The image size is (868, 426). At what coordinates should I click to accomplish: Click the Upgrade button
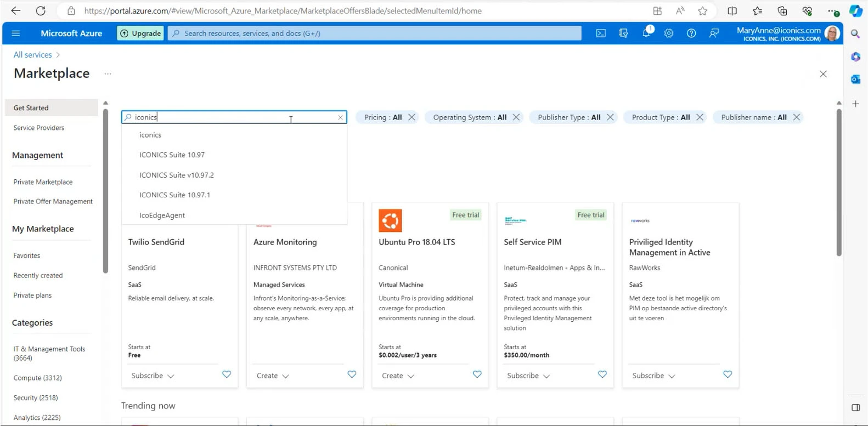click(x=140, y=33)
